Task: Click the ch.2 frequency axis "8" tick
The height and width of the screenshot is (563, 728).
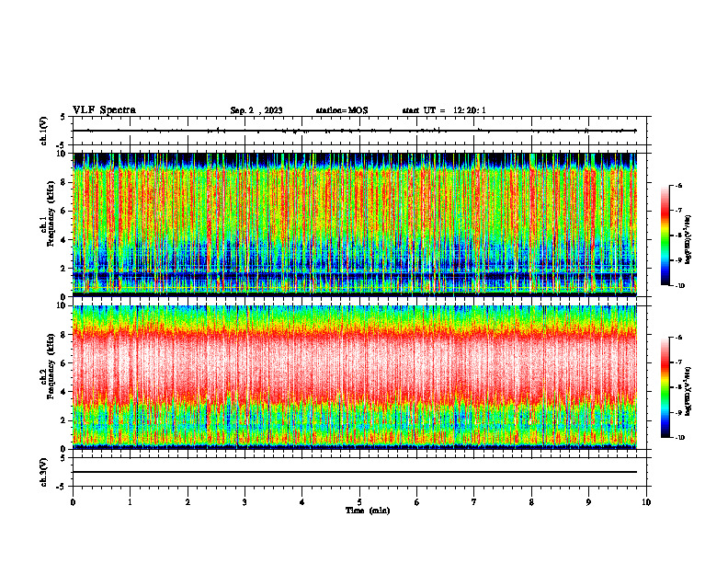Action: click(64, 335)
